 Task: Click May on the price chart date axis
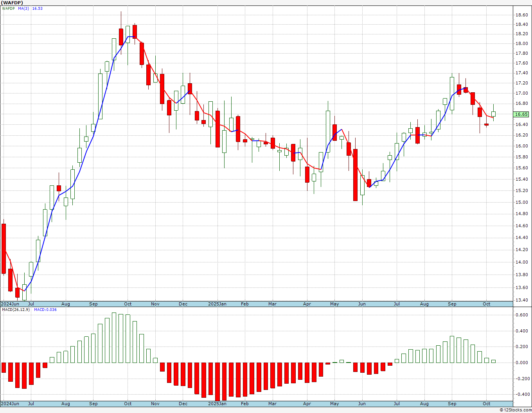point(334,304)
